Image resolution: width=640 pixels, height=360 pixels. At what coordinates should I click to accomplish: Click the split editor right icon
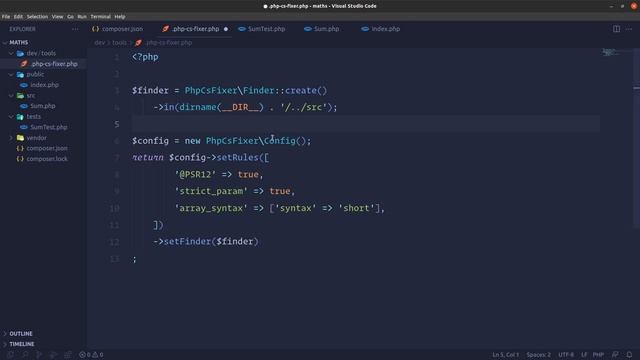pos(616,29)
